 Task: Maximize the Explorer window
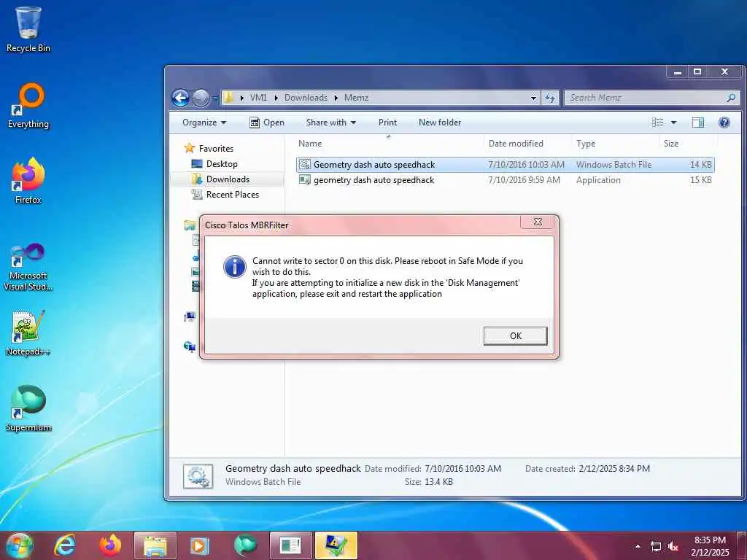click(x=697, y=72)
